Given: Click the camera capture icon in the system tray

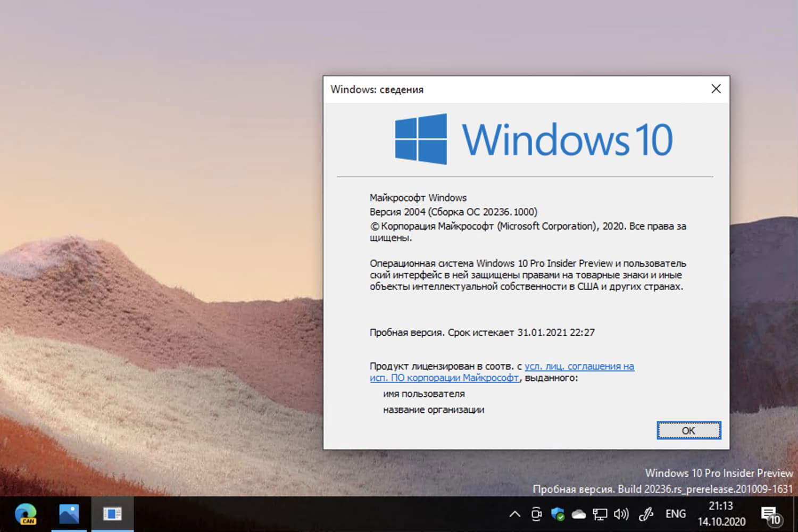Looking at the screenshot, I should tap(536, 514).
